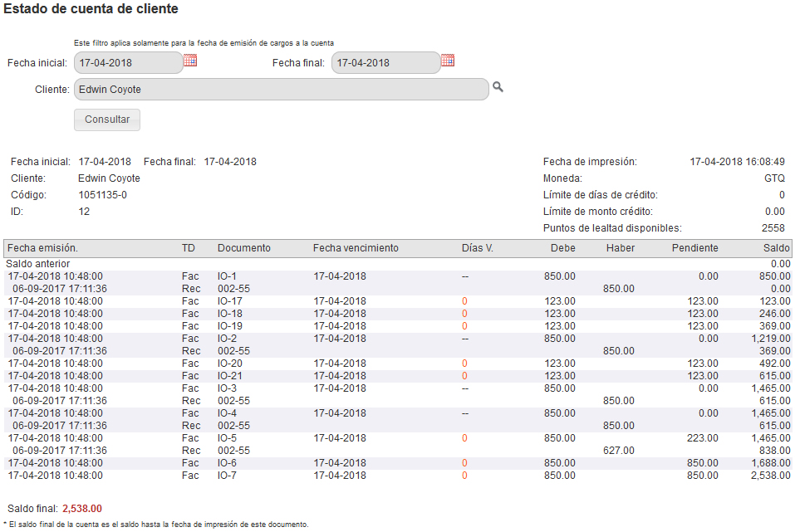This screenshot has height=532, width=795.
Task: Open the Fecha inicial calendar picker
Action: pos(190,61)
